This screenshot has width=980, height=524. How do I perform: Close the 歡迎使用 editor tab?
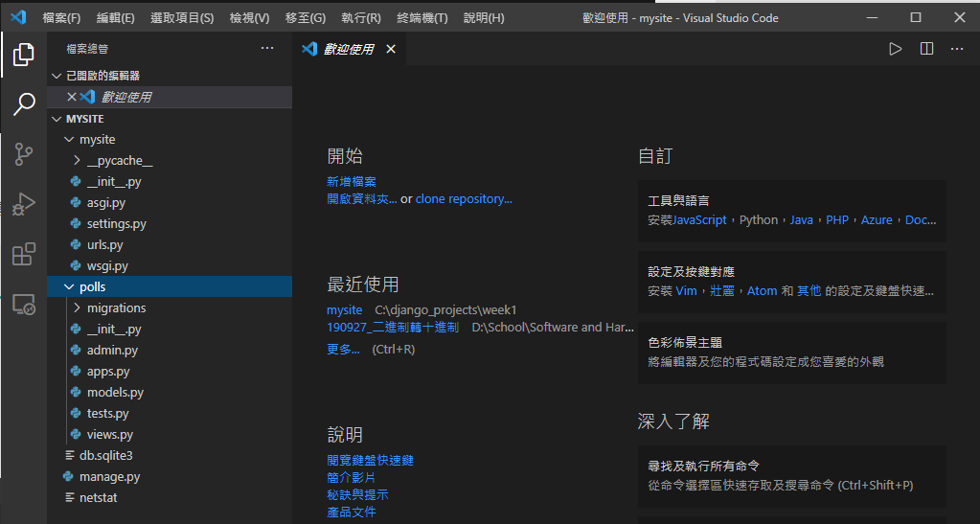(x=391, y=49)
